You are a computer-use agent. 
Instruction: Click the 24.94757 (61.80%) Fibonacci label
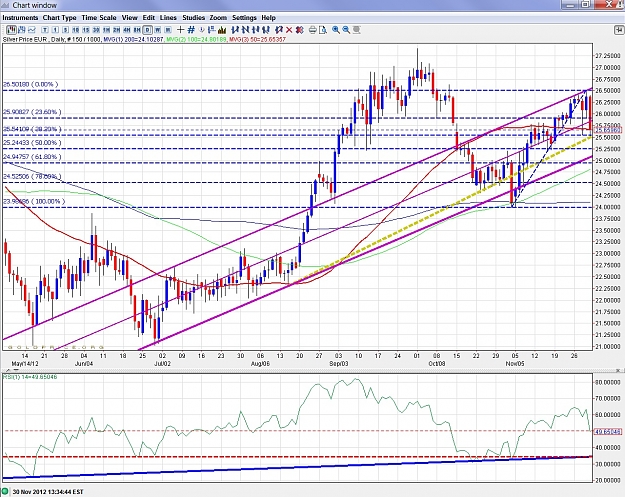coord(32,157)
